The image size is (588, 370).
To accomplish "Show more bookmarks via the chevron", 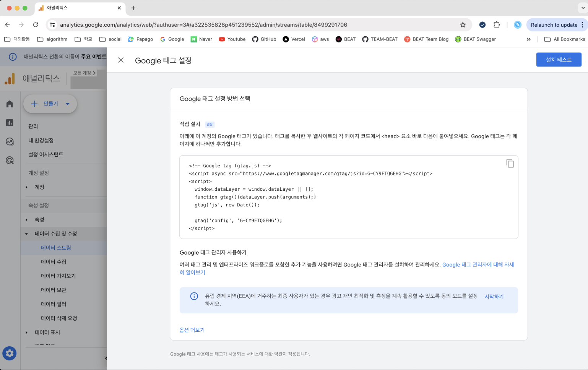I will [x=528, y=39].
